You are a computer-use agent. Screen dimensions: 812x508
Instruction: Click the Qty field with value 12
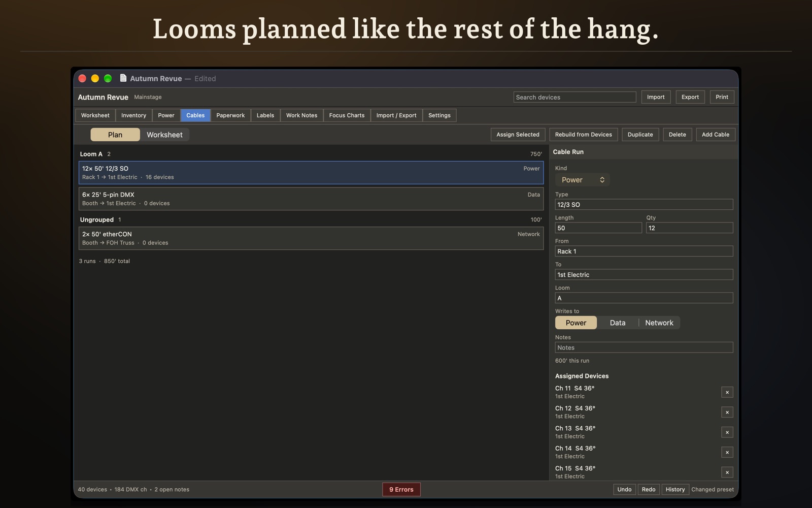pyautogui.click(x=689, y=228)
